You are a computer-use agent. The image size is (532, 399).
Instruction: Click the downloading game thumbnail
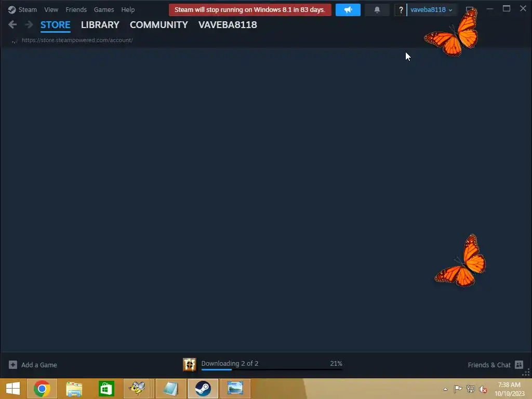[x=189, y=365]
